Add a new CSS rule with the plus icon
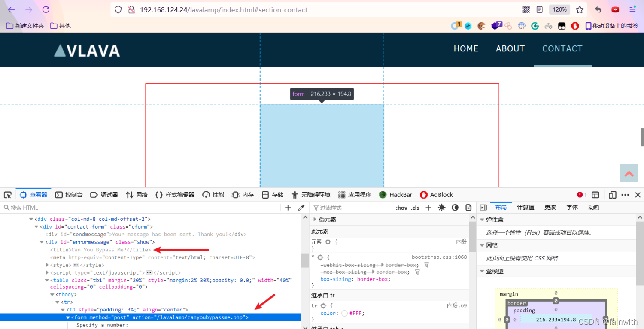Screen dimensions: 644x329 pyautogui.click(x=428, y=208)
